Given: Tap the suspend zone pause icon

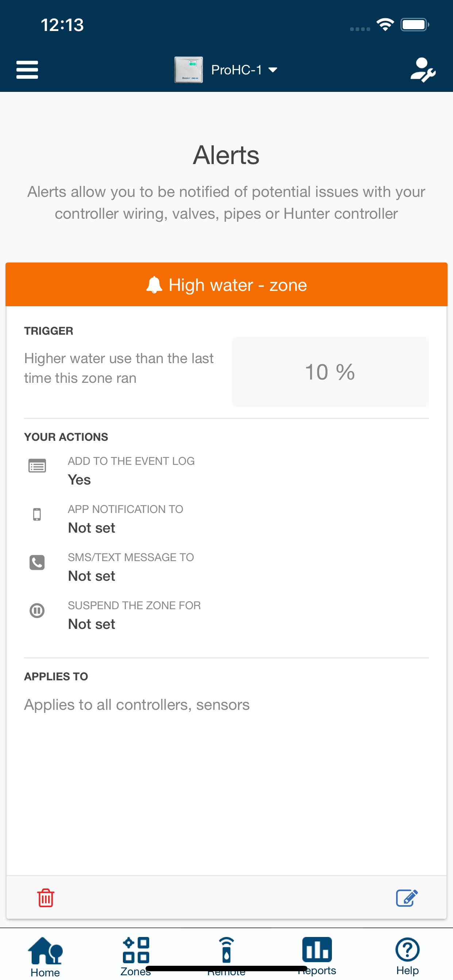Looking at the screenshot, I should click(37, 611).
